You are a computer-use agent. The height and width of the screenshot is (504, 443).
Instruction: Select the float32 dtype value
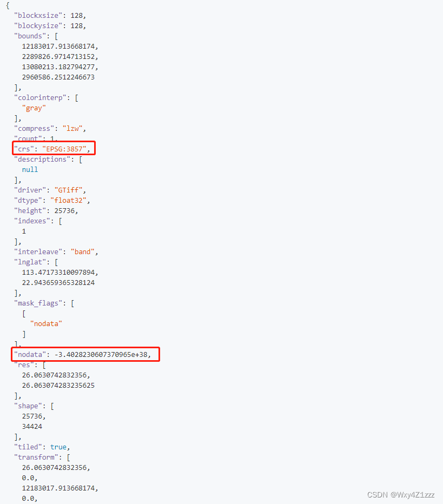[x=69, y=200]
